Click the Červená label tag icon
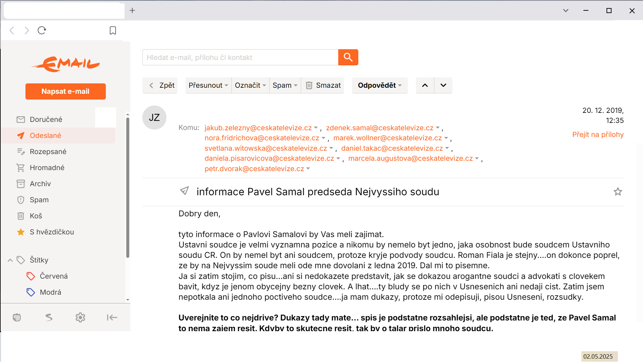 point(31,276)
